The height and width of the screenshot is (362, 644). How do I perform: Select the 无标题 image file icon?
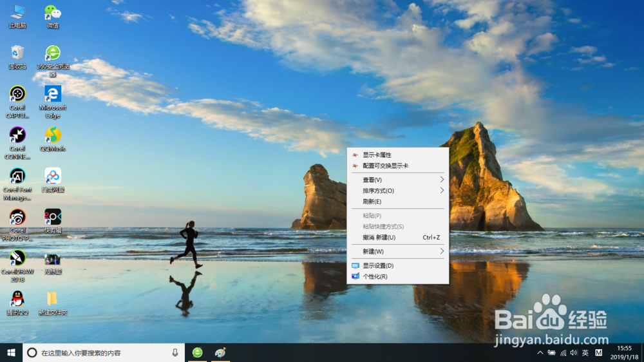53,264
